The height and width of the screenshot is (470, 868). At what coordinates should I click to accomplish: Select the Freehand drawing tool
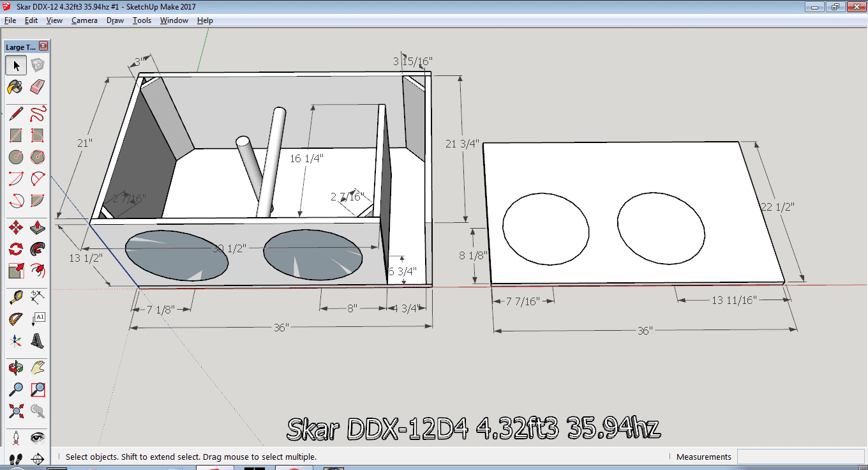click(x=38, y=114)
